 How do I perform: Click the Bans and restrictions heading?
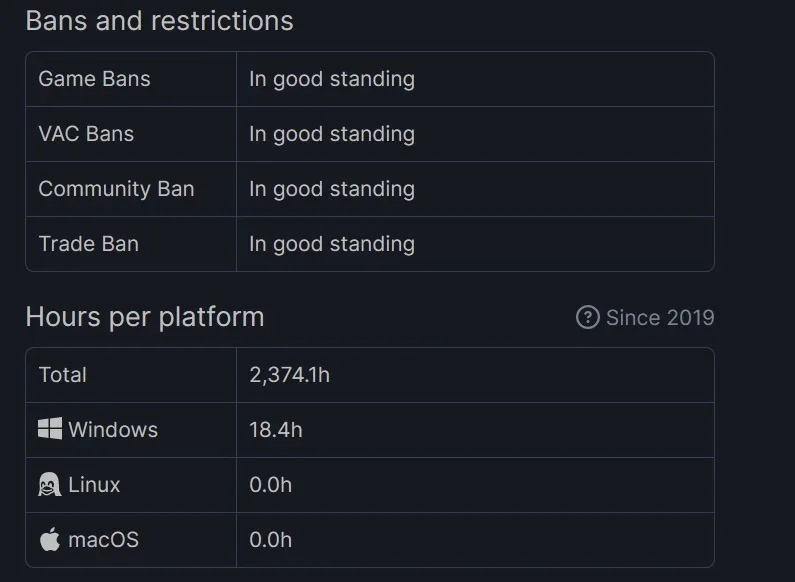click(160, 21)
